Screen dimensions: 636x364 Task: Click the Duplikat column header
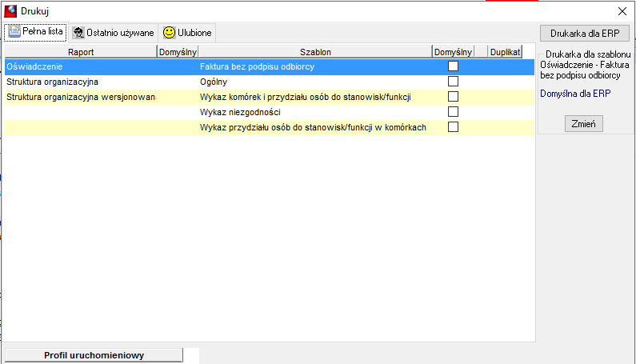click(505, 52)
